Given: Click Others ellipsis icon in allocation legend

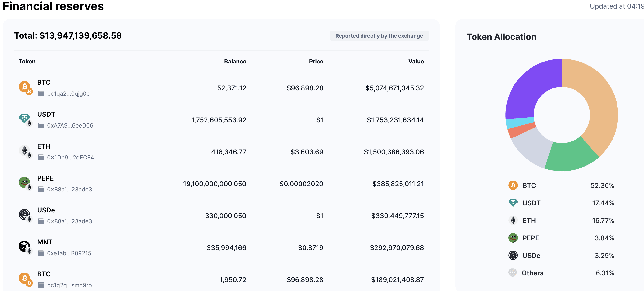Looking at the screenshot, I should point(513,273).
